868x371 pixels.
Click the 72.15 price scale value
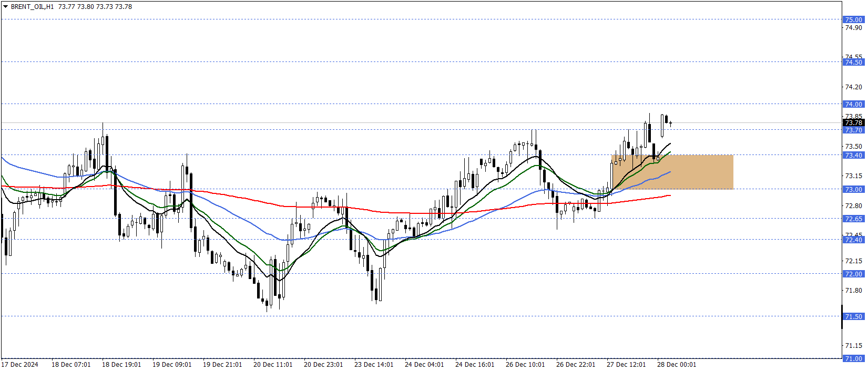tap(853, 261)
